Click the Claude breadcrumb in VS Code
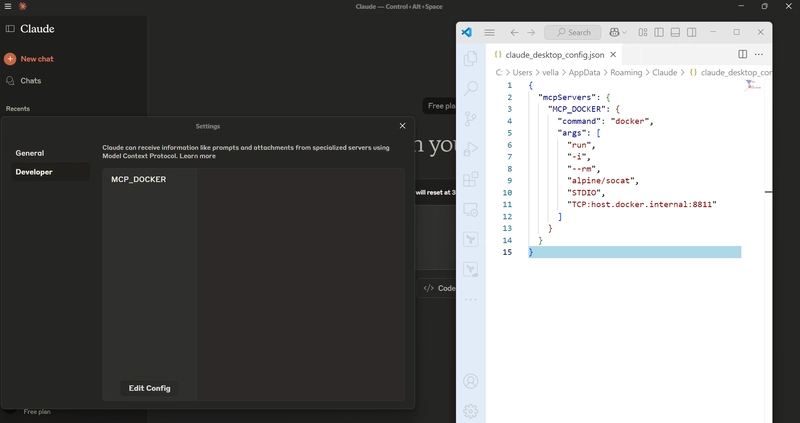This screenshot has height=423, width=800. tap(665, 72)
